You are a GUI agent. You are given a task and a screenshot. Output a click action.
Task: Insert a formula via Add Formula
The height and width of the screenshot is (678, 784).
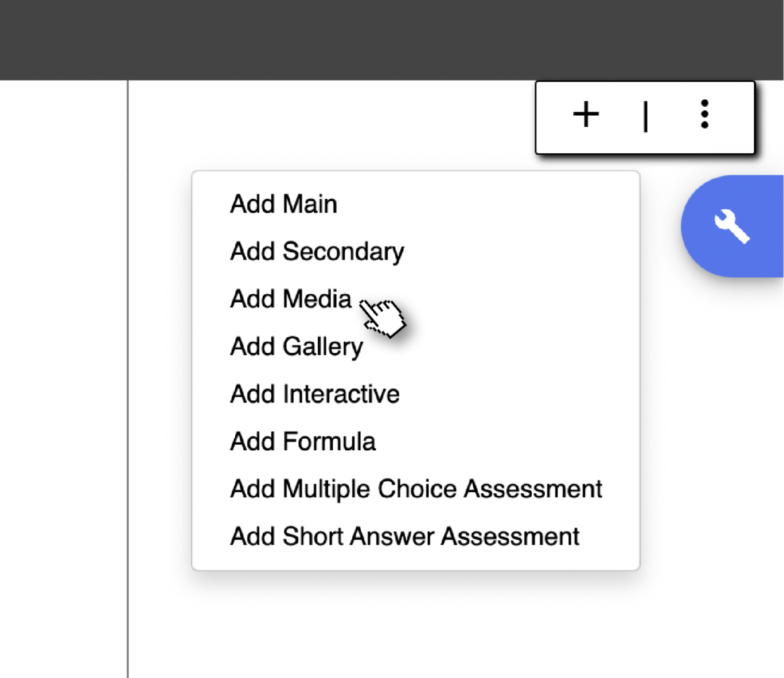[303, 441]
